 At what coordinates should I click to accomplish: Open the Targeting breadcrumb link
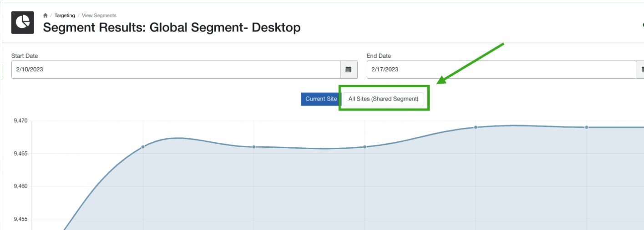click(65, 15)
